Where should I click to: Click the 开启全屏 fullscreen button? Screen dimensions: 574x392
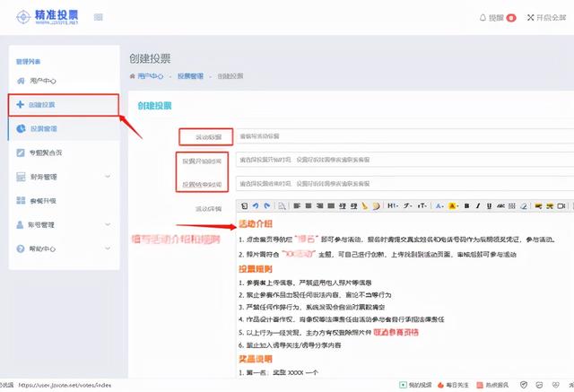pos(546,18)
